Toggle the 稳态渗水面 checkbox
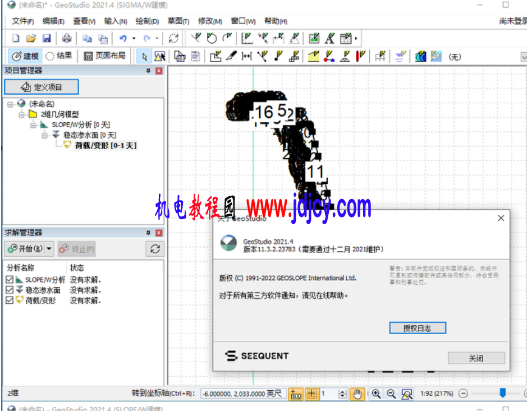Image resolution: width=532 pixels, height=411 pixels. tap(10, 290)
